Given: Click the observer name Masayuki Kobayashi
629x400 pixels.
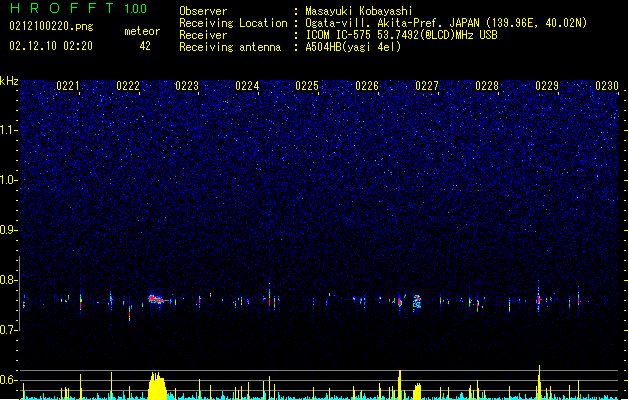Looking at the screenshot, I should [359, 11].
